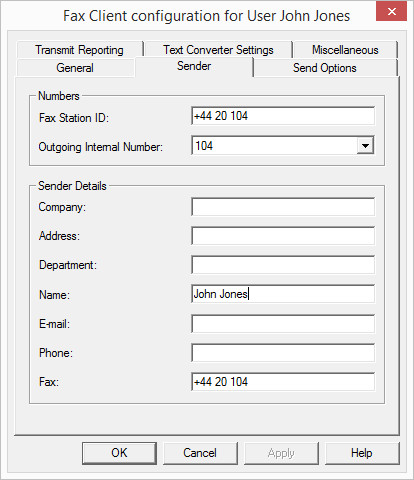
Task: Click the Apply button
Action: [281, 453]
